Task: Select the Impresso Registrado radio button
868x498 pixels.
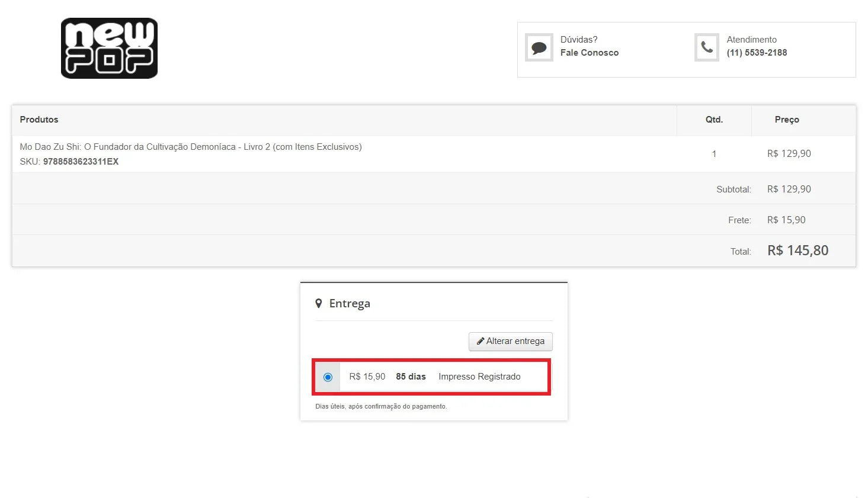Action: 328,377
